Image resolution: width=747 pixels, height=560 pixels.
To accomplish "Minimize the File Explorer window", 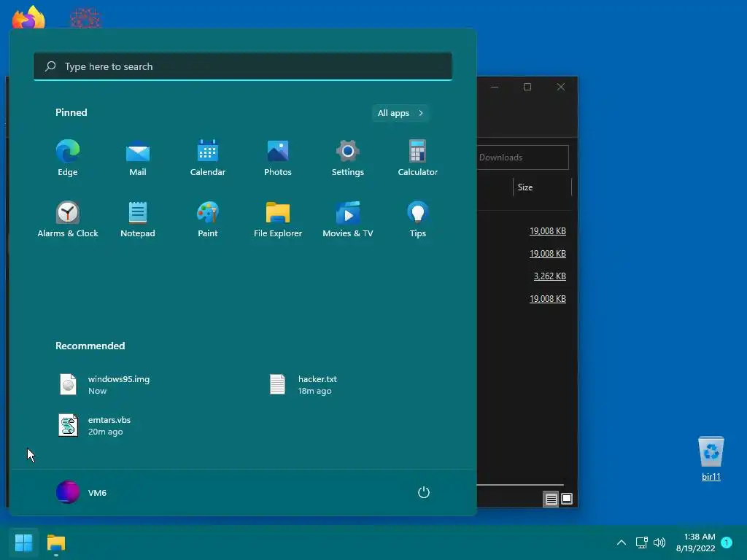I will pyautogui.click(x=495, y=87).
